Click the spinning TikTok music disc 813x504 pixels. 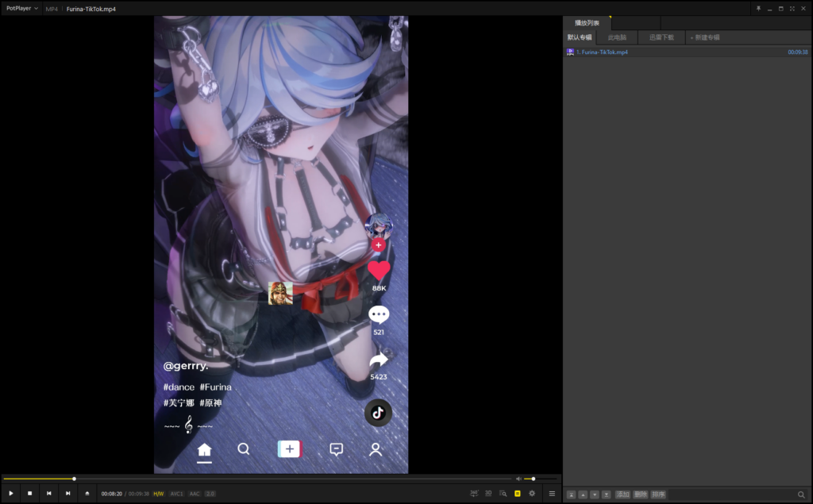click(378, 413)
